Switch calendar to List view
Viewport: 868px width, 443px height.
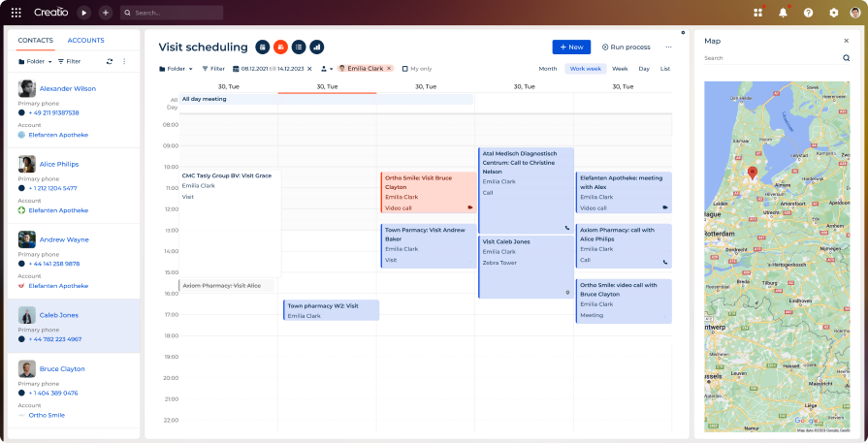665,69
